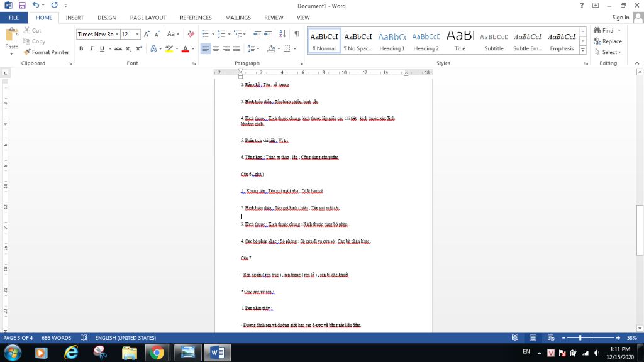The width and height of the screenshot is (644, 362).
Task: Apply text highlight color
Action: pos(169,48)
